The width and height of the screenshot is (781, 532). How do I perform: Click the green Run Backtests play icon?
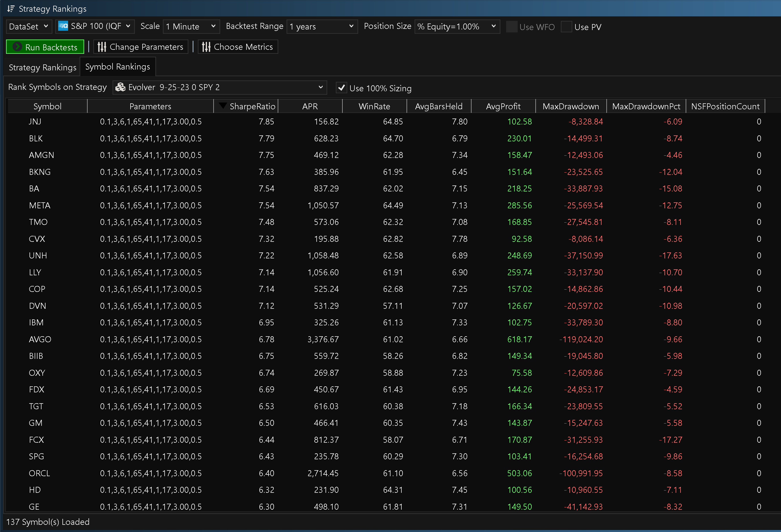[x=17, y=47]
